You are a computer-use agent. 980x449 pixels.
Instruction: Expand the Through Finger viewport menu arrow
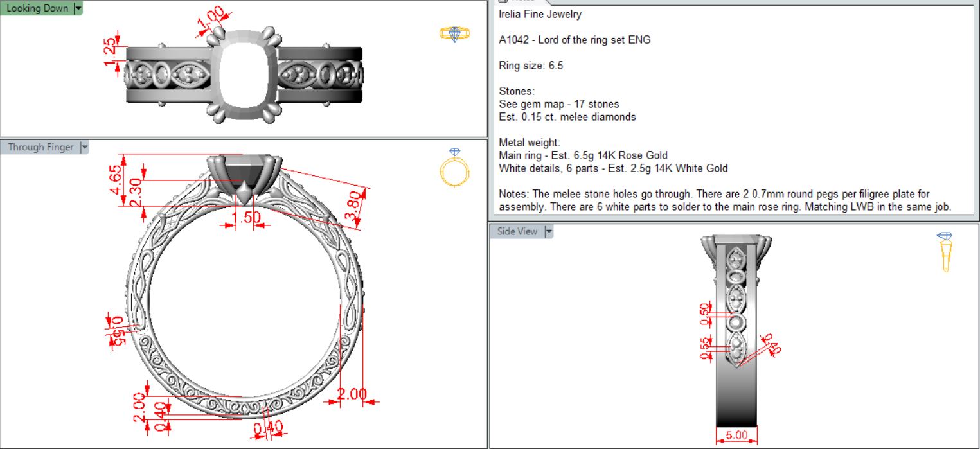[84, 147]
